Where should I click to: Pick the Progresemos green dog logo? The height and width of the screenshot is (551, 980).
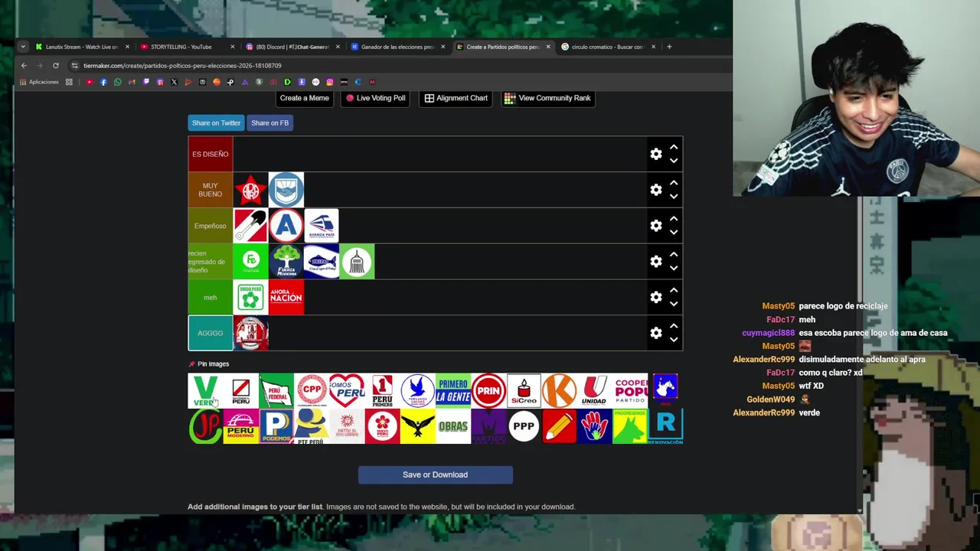(x=630, y=426)
